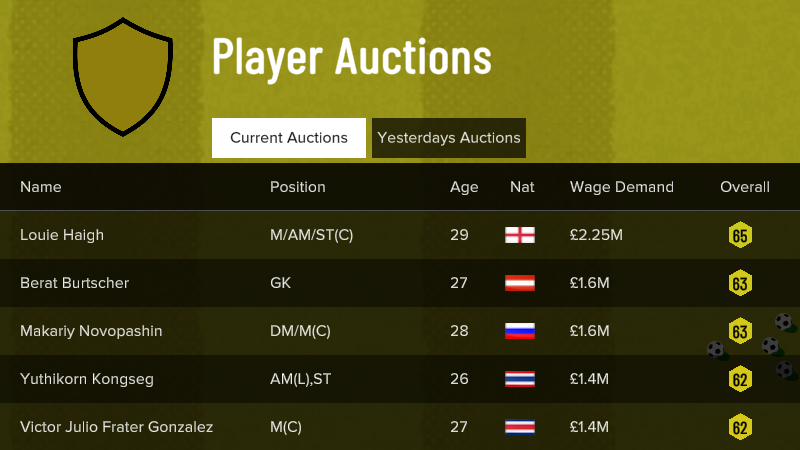Sort by the Overall column header
The height and width of the screenshot is (450, 800).
(745, 187)
